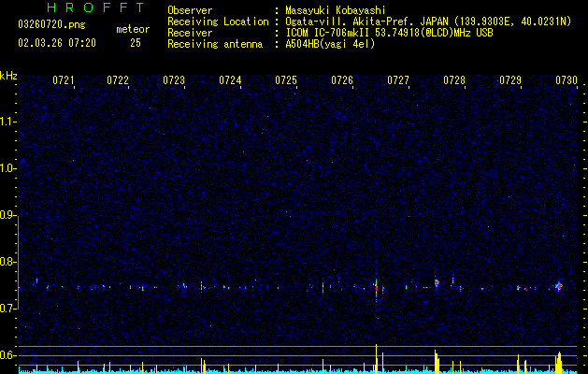Click the Receiver label
The width and height of the screenshot is (588, 374).
pyautogui.click(x=190, y=33)
